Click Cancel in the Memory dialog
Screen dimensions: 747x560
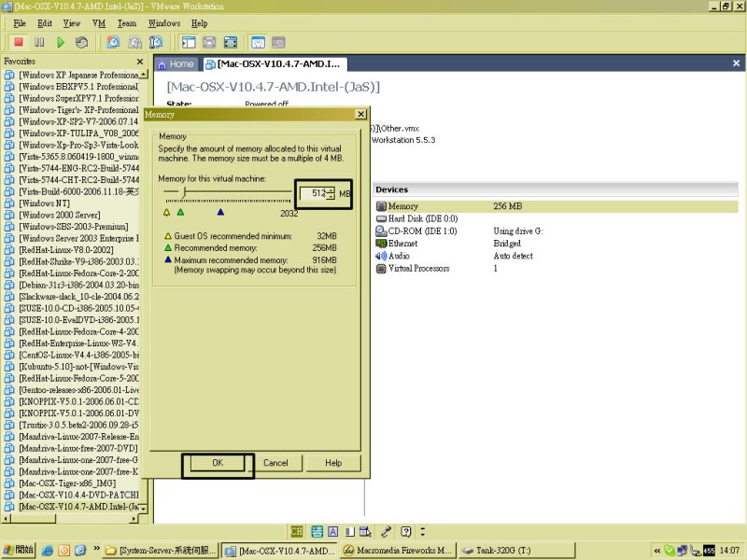275,463
